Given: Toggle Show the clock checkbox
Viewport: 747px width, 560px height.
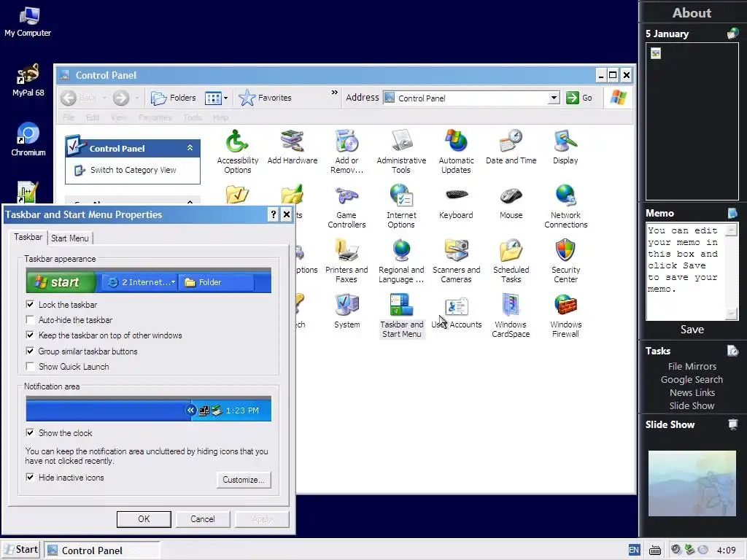Looking at the screenshot, I should 30,432.
